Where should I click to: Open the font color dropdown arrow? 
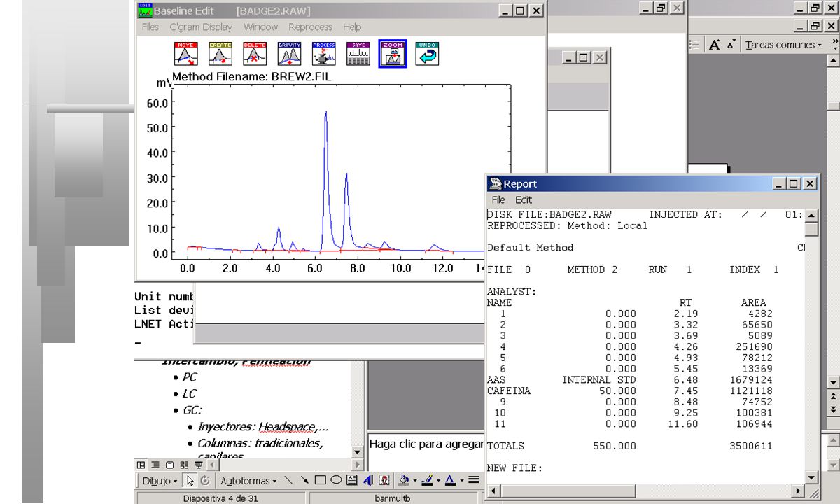pyautogui.click(x=461, y=481)
